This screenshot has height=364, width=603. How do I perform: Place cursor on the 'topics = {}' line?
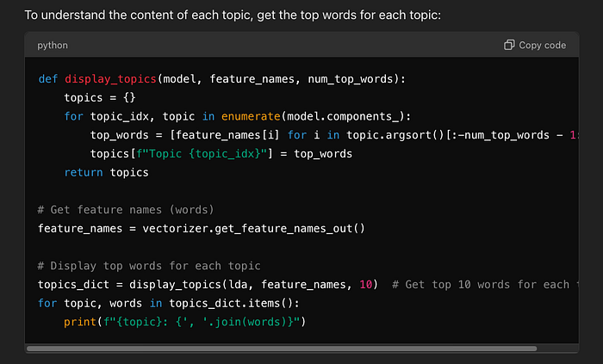tap(100, 97)
